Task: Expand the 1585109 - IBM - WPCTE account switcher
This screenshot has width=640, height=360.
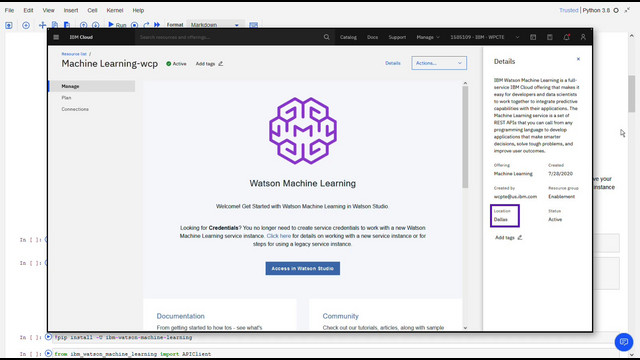Action: point(484,37)
